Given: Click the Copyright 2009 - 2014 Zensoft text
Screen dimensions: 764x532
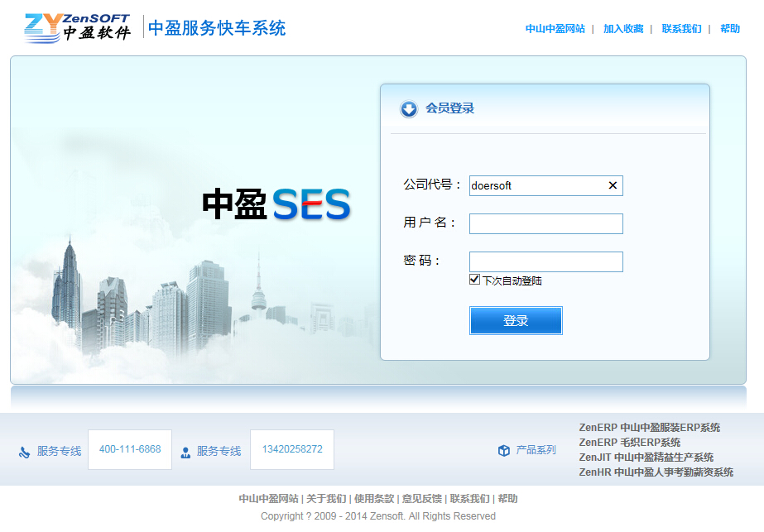Looking at the screenshot, I should click(378, 516).
